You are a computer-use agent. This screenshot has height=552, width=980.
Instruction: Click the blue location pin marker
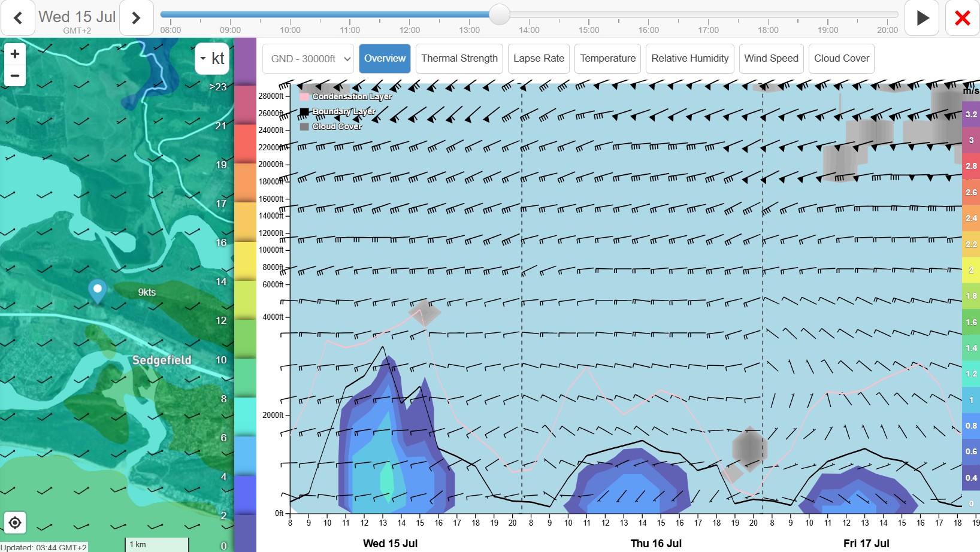97,291
